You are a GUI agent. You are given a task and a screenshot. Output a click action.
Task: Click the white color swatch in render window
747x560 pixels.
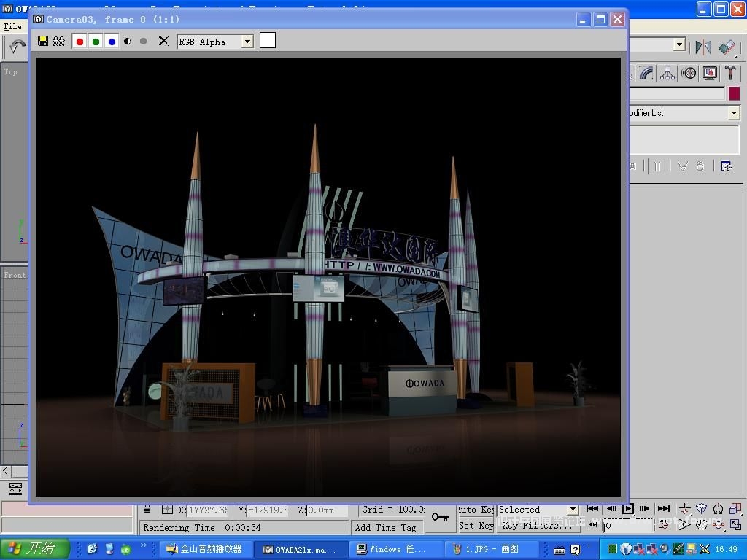click(x=268, y=41)
